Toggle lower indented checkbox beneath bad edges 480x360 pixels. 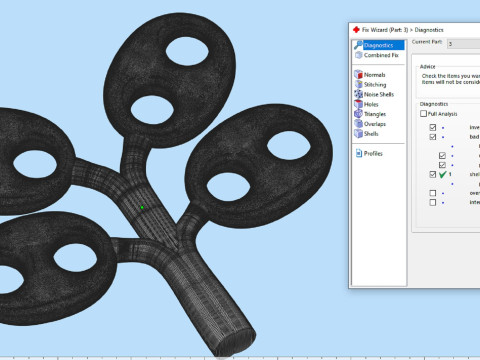[x=442, y=165]
